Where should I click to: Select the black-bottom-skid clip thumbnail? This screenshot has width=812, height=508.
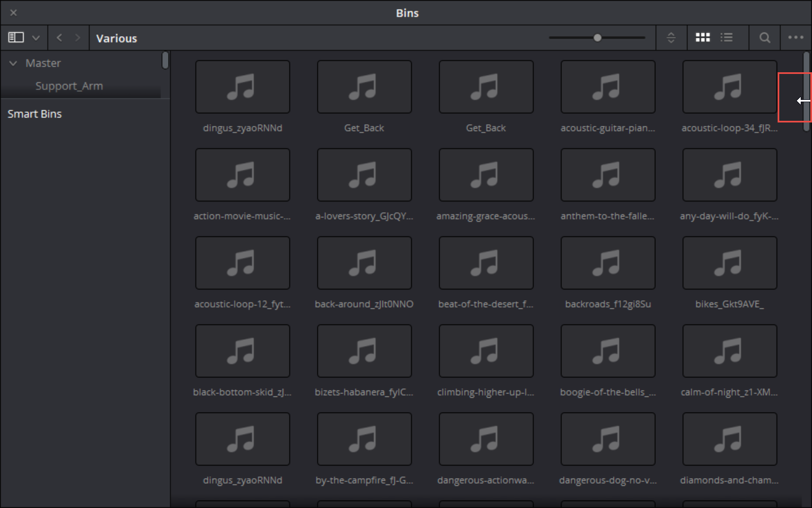(242, 351)
